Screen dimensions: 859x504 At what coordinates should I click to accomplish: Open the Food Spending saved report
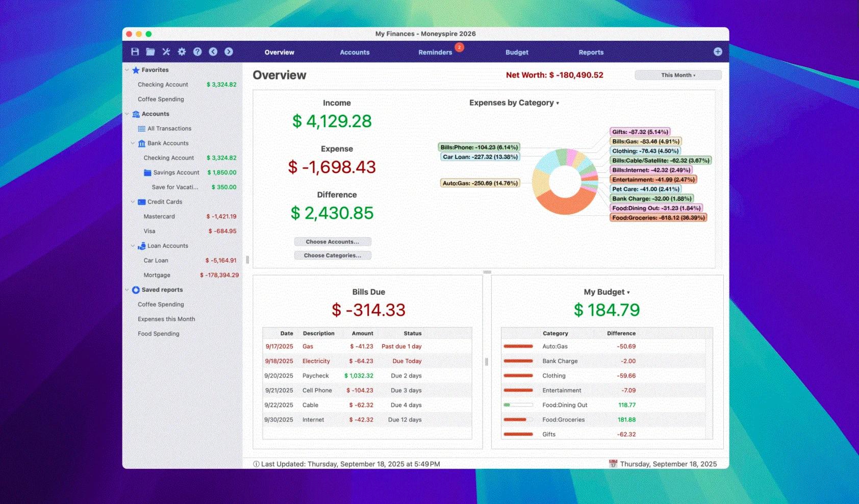coord(159,334)
